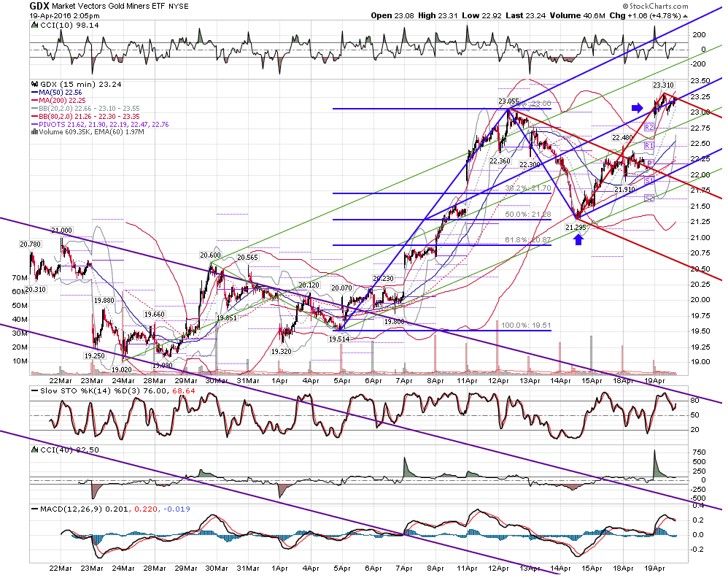This screenshot has width=728, height=578.
Task: Click the blue right arrow near price 23.00
Action: pyautogui.click(x=638, y=108)
